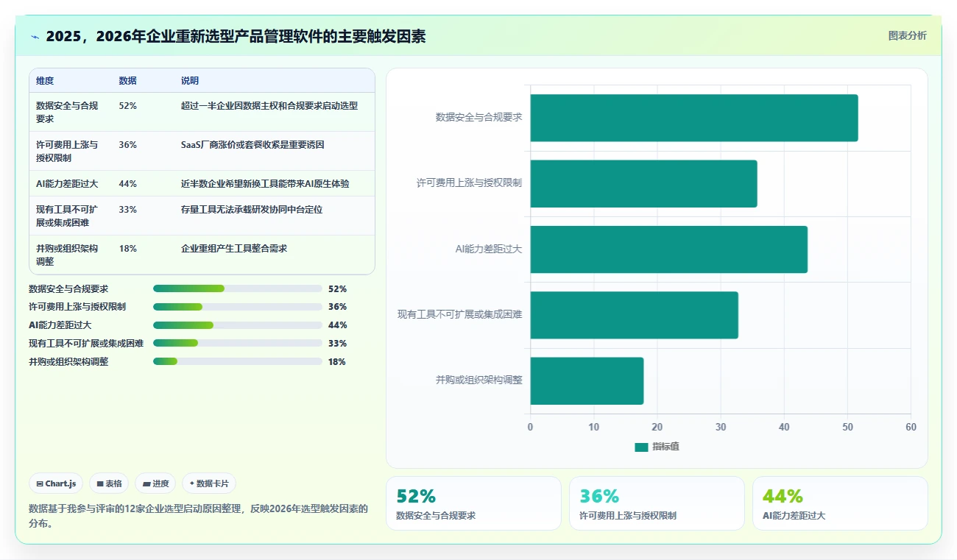Toggle the 指标值 legend color box
This screenshot has height=560, width=957.
(x=641, y=447)
